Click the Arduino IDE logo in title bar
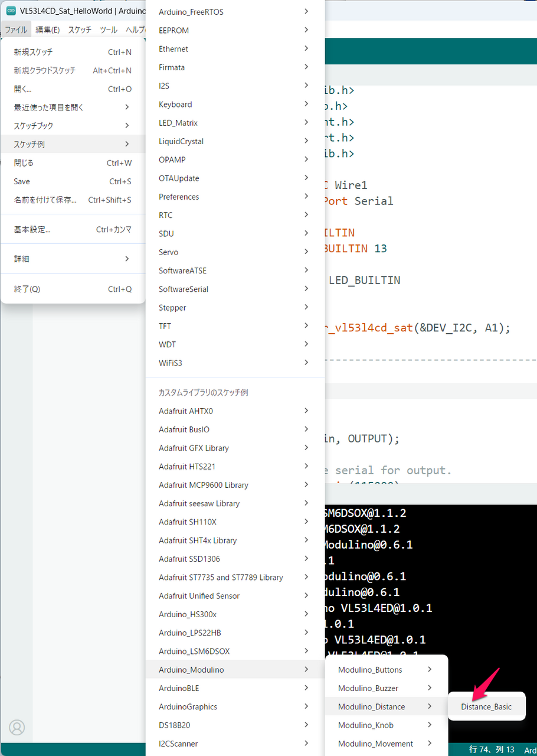Viewport: 537px width, 756px height. pyautogui.click(x=11, y=11)
